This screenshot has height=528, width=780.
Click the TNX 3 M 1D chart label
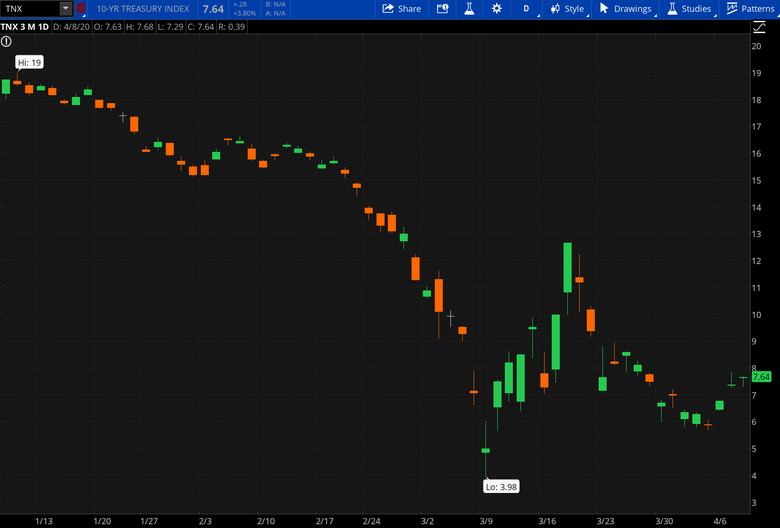tap(25, 27)
